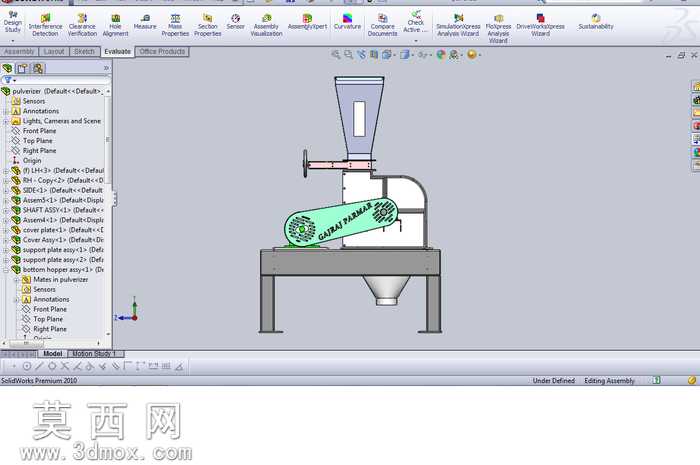Viewport: 700px width, 465px height.
Task: Open Clearance Verification tool
Action: 82,25
